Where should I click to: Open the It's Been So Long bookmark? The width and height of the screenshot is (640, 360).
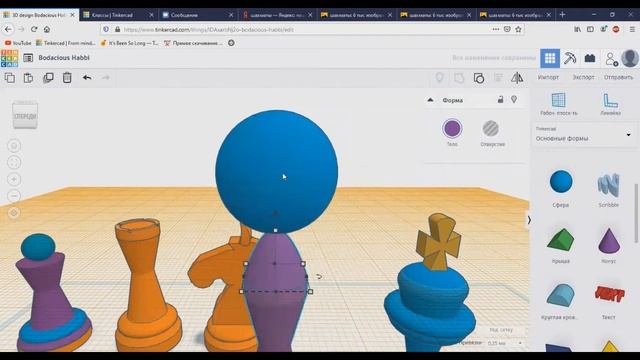click(x=129, y=43)
